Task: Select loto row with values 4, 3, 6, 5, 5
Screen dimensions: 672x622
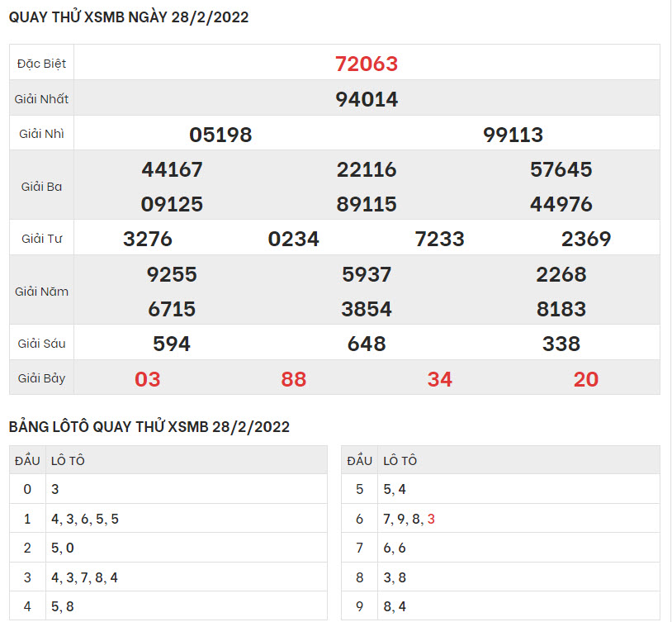Action: coord(85,519)
